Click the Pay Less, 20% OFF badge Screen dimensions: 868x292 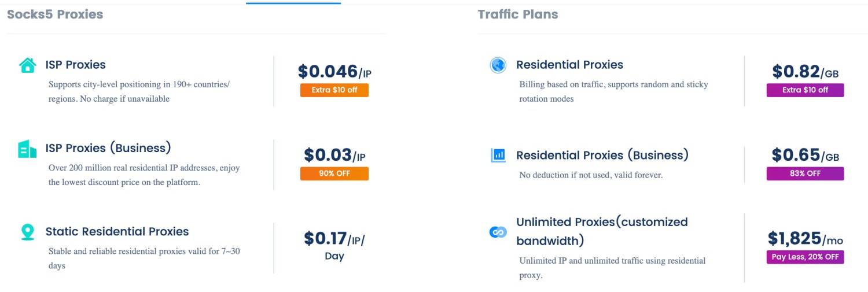click(805, 257)
